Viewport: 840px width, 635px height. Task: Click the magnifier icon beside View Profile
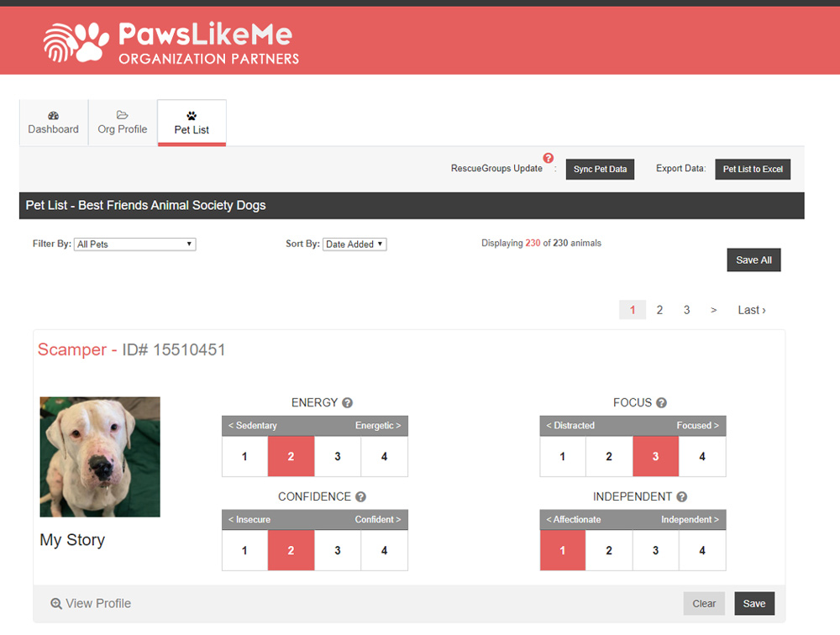(55, 603)
